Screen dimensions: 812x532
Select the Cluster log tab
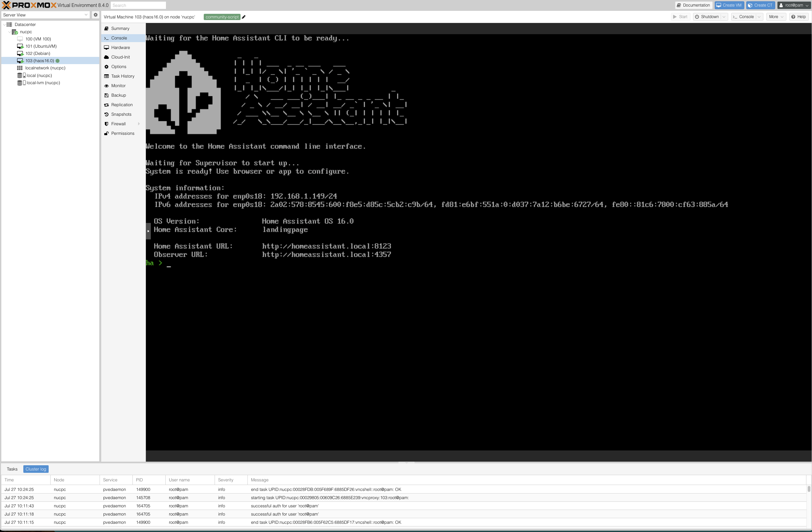click(36, 469)
